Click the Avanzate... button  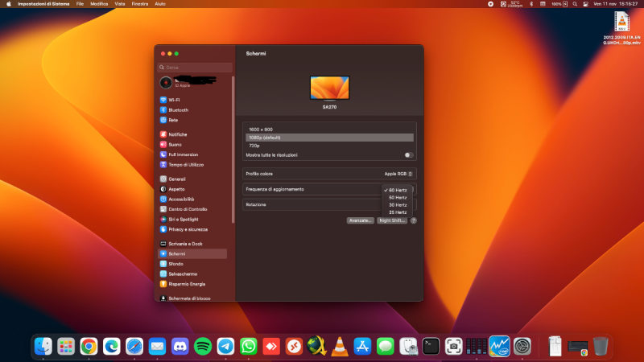pos(360,220)
